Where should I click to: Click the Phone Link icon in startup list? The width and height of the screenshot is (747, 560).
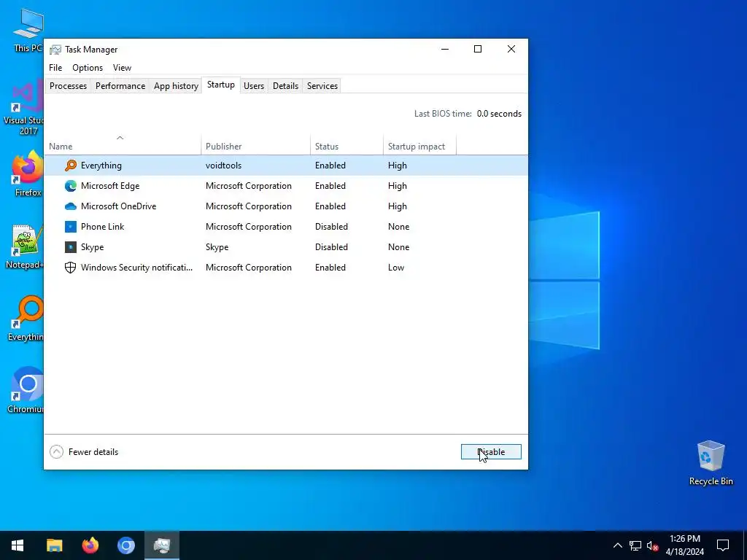pos(71,227)
